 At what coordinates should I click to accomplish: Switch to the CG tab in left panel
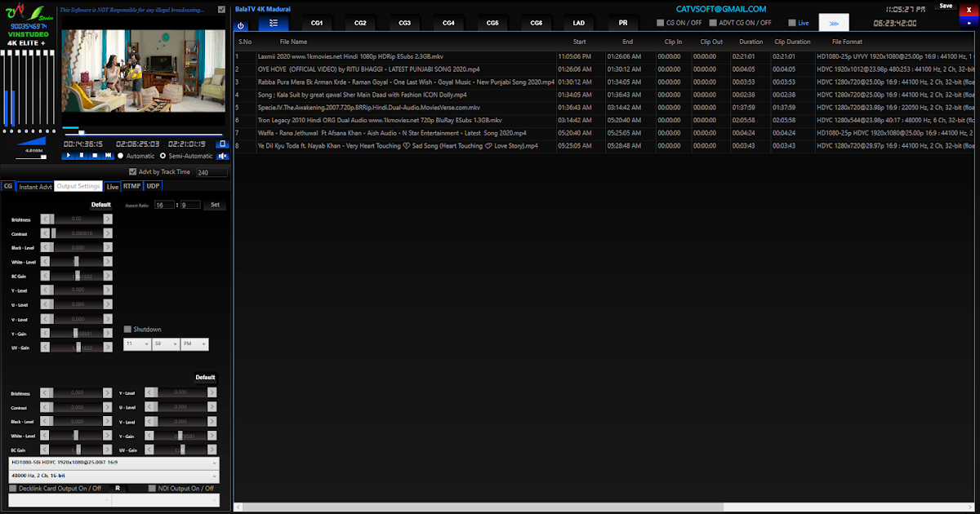[x=8, y=186]
